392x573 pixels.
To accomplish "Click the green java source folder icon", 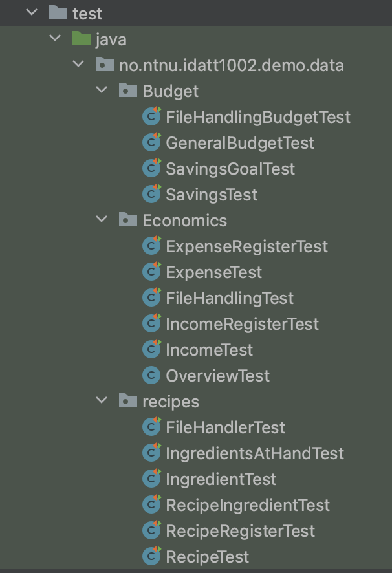I will [x=81, y=39].
